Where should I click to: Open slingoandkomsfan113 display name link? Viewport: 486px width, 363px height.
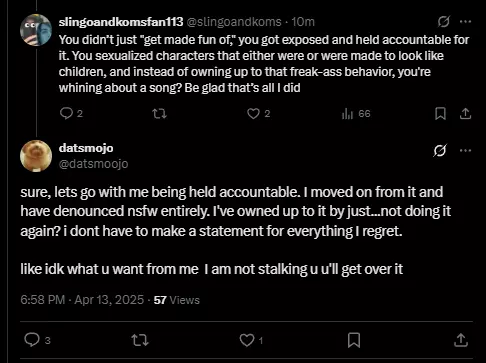pyautogui.click(x=121, y=22)
